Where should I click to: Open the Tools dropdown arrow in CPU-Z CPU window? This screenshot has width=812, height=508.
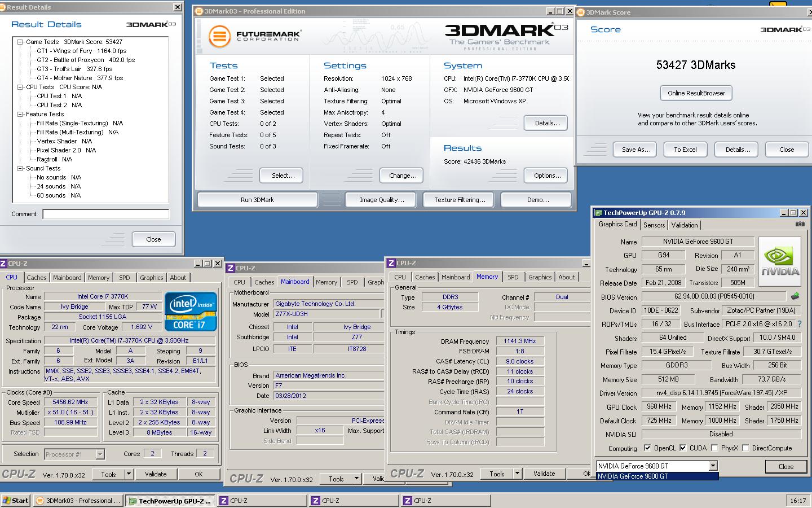(129, 474)
